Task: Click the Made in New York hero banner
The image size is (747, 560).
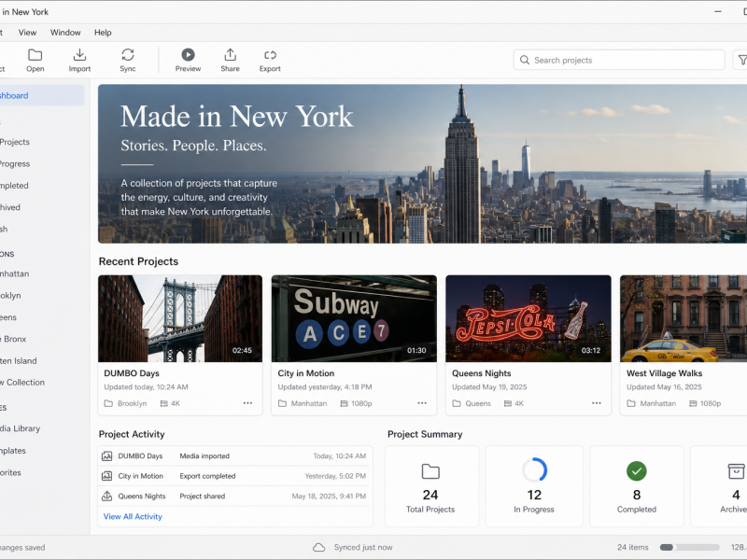Action: pyautogui.click(x=422, y=164)
